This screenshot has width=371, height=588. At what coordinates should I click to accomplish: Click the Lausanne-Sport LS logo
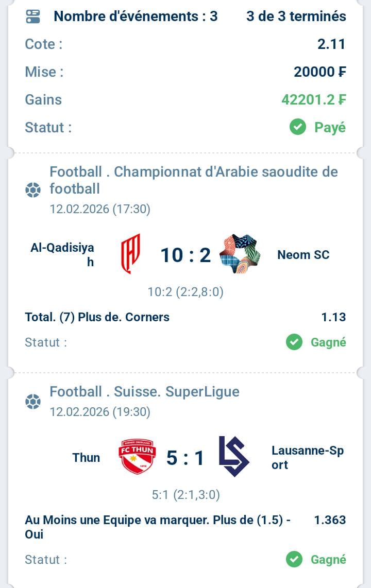pyautogui.click(x=234, y=457)
